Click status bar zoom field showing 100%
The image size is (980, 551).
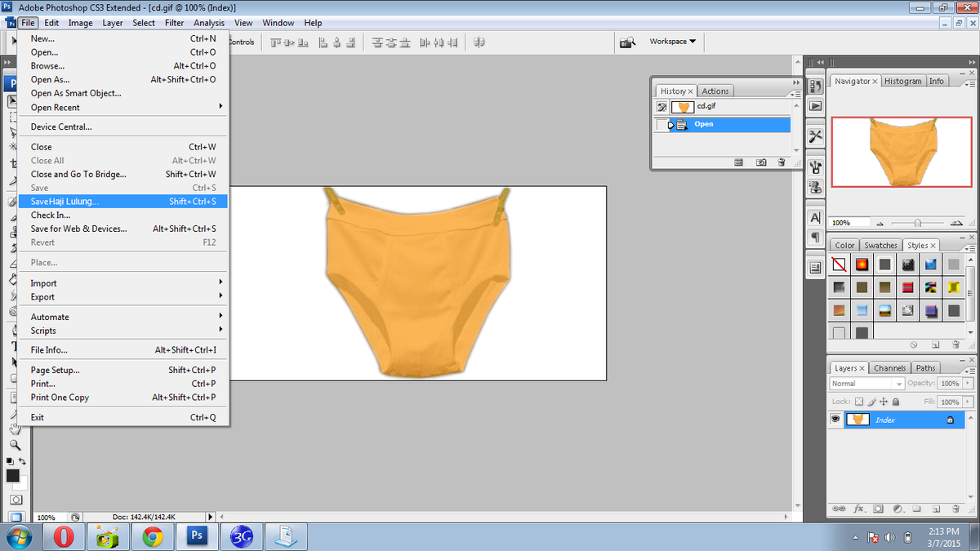point(49,518)
